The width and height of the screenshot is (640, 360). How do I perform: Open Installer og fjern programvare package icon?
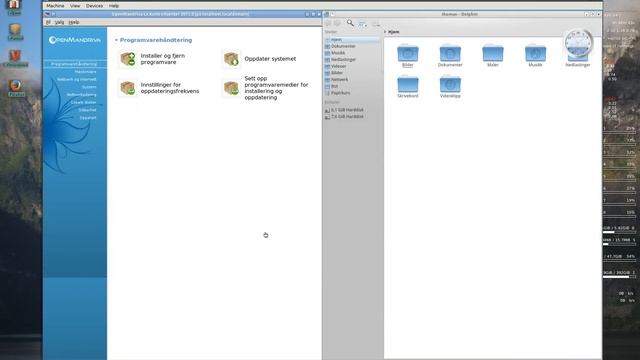(128, 59)
